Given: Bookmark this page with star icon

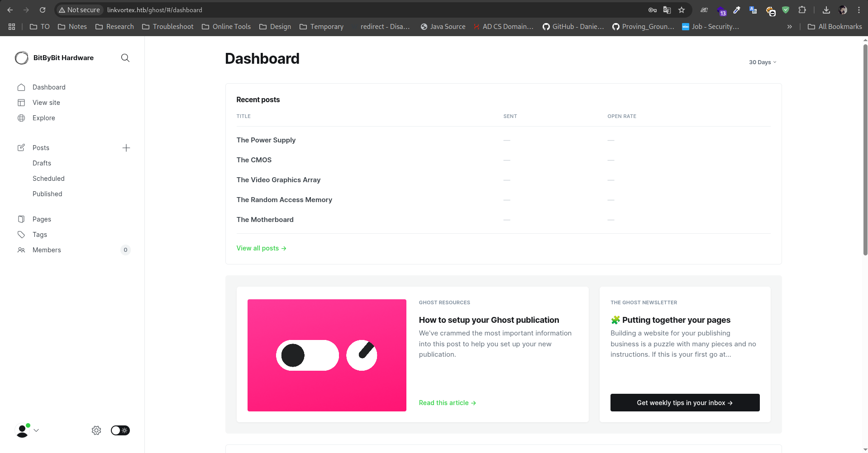Looking at the screenshot, I should [682, 10].
